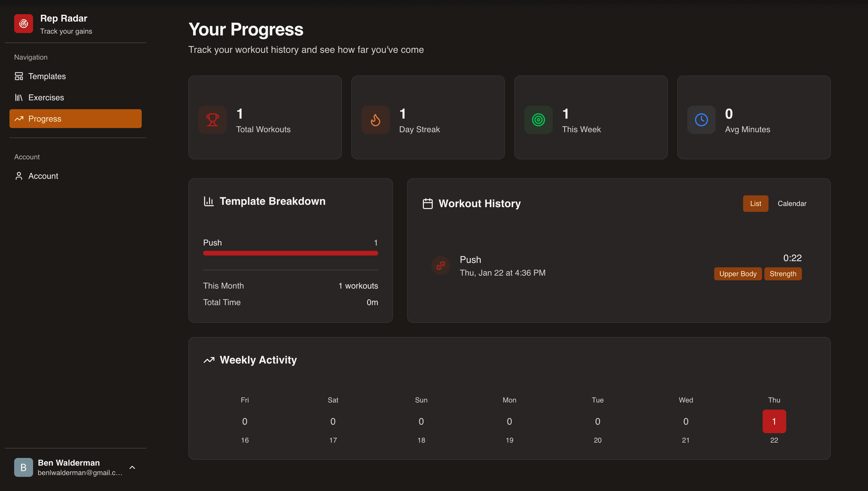Click the This Week label
868x491 pixels.
pos(581,130)
